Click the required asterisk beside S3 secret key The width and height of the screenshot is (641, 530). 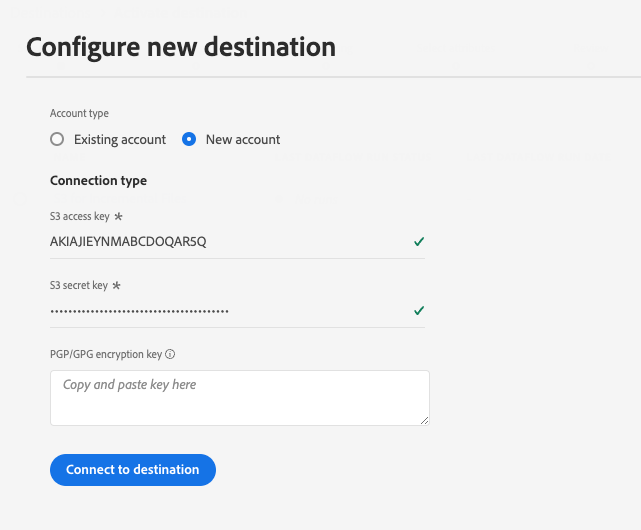click(x=116, y=285)
